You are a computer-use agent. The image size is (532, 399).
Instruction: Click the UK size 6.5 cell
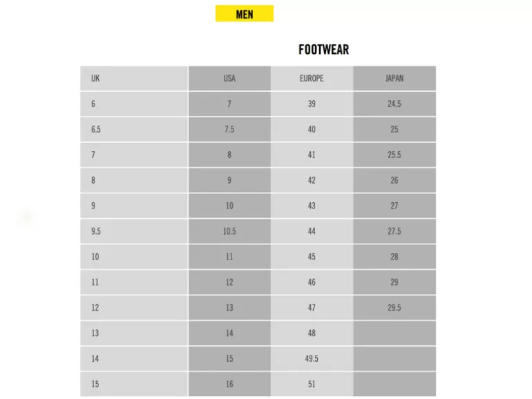coord(134,129)
